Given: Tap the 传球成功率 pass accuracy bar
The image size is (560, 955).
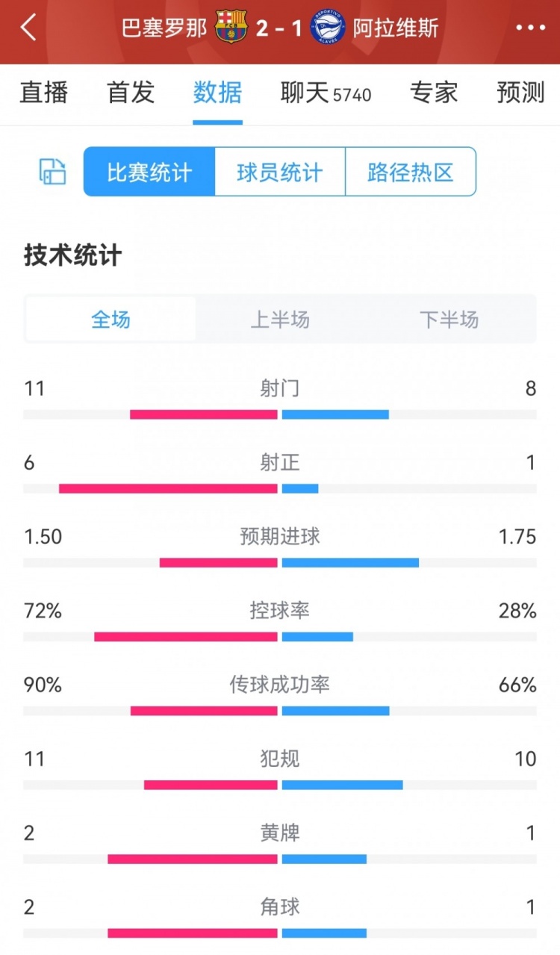Looking at the screenshot, I should point(280,710).
